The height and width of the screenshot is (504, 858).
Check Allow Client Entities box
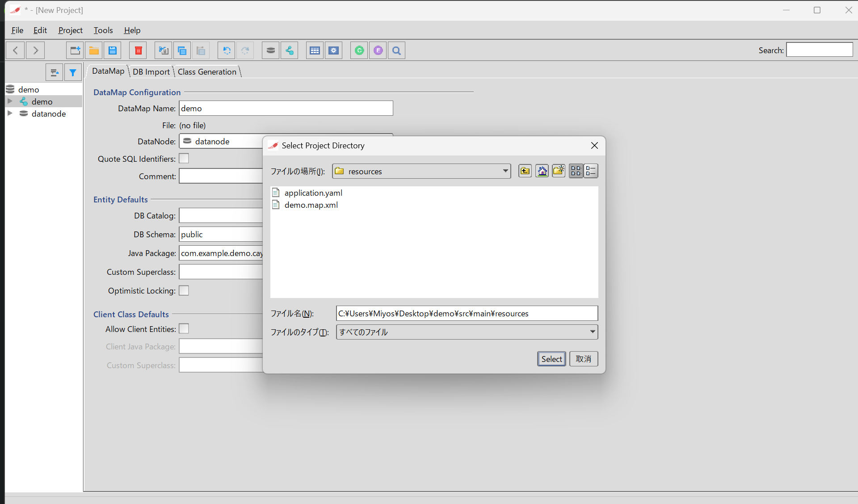184,329
